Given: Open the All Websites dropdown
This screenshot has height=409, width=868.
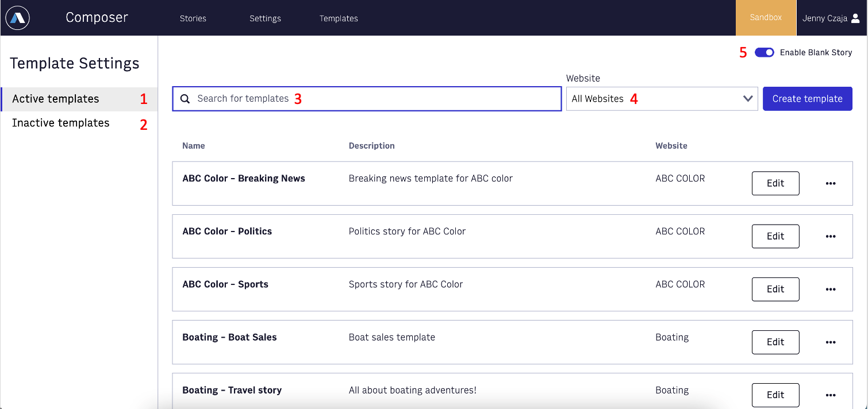Looking at the screenshot, I should (662, 99).
